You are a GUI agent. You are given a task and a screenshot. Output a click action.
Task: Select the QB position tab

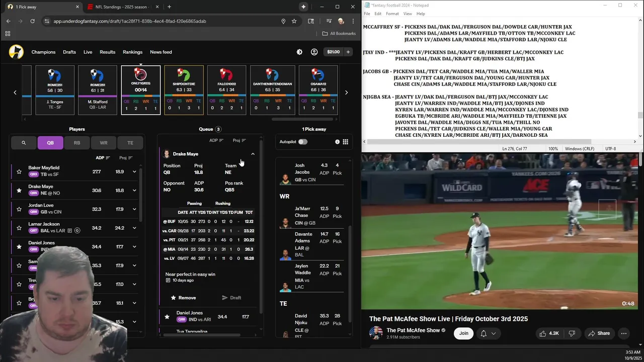(50, 143)
